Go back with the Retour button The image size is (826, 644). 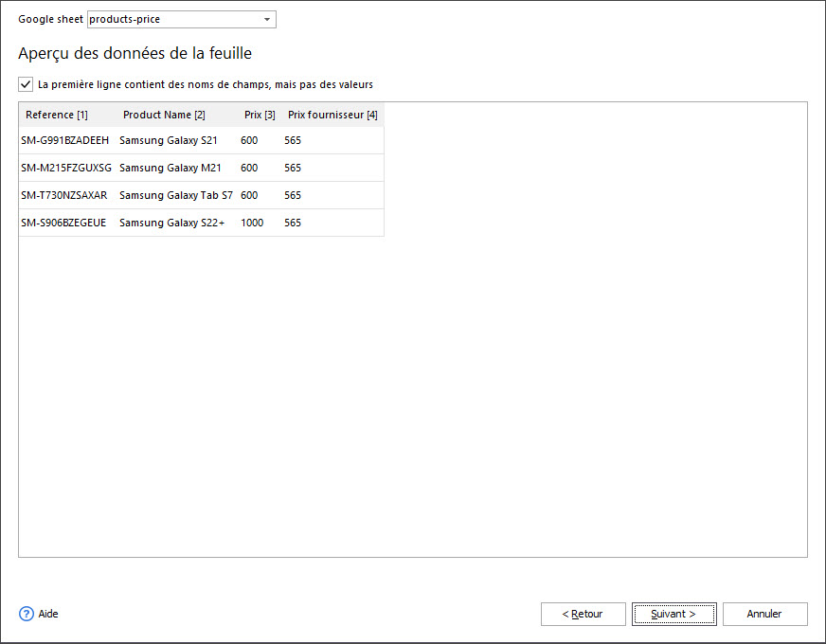point(584,614)
